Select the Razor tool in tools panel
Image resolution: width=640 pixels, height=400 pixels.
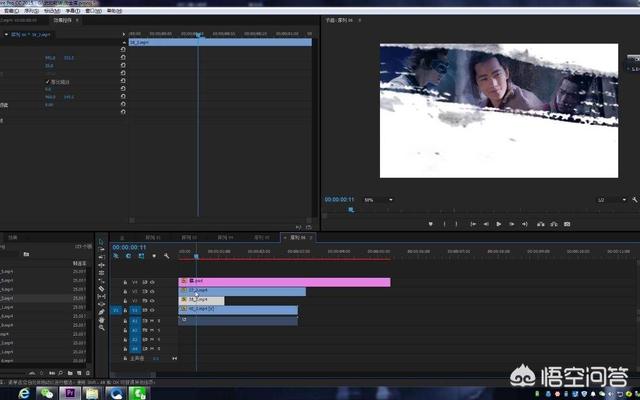101,288
